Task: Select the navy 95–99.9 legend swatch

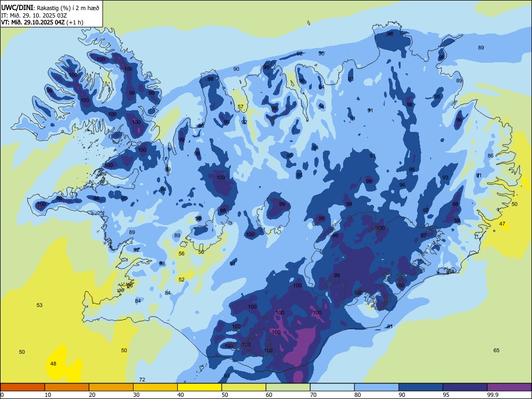Action: [465, 387]
